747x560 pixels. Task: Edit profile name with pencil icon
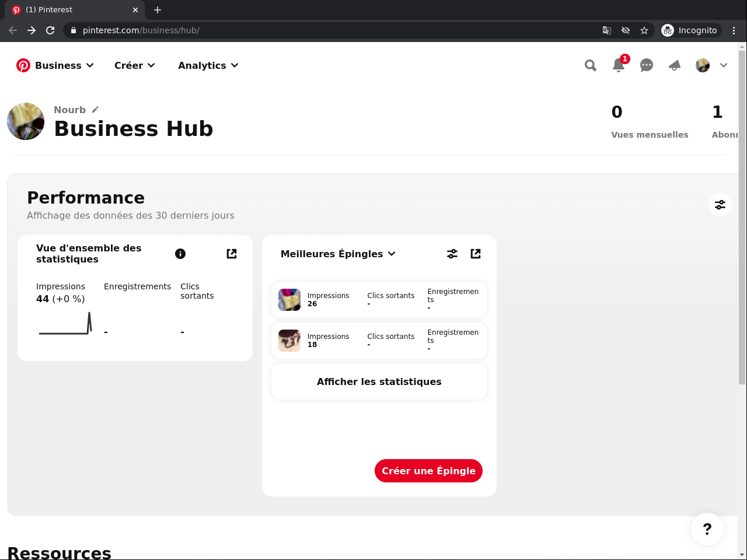click(95, 110)
